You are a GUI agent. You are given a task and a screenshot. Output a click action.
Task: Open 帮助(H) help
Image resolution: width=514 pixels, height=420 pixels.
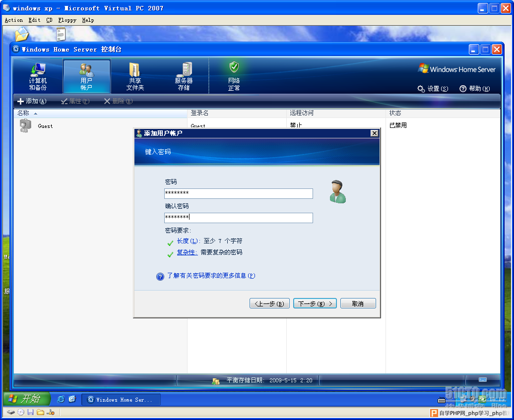475,89
